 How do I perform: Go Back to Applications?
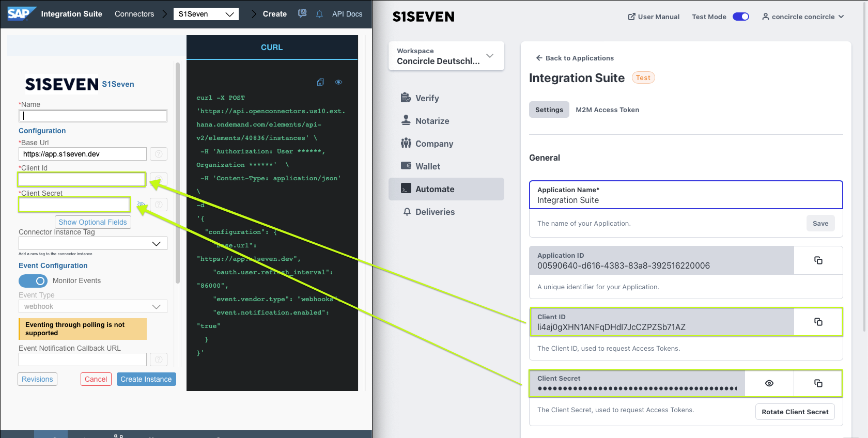pyautogui.click(x=575, y=58)
